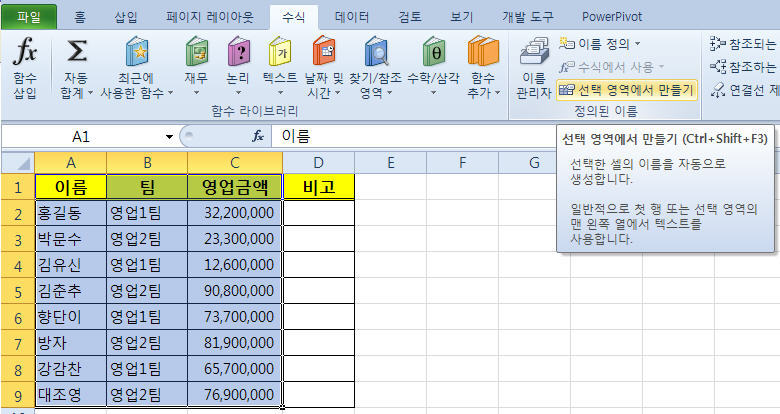This screenshot has height=414, width=780.
Task: Click cell containing 향단이
Action: [71, 316]
